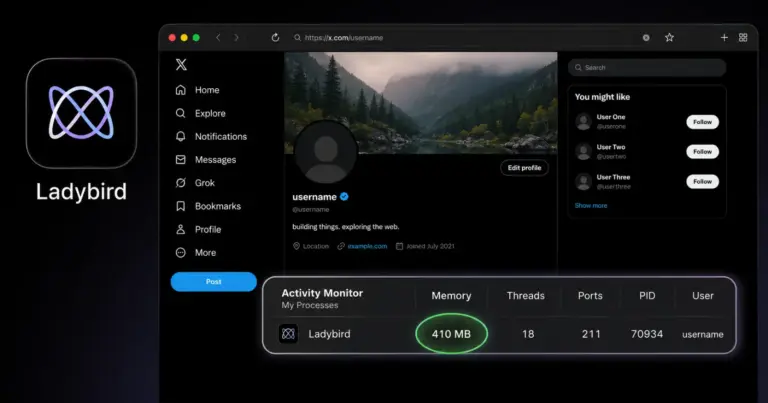Click the profile avatar picture
This screenshot has height=403, width=768.
pyautogui.click(x=326, y=153)
